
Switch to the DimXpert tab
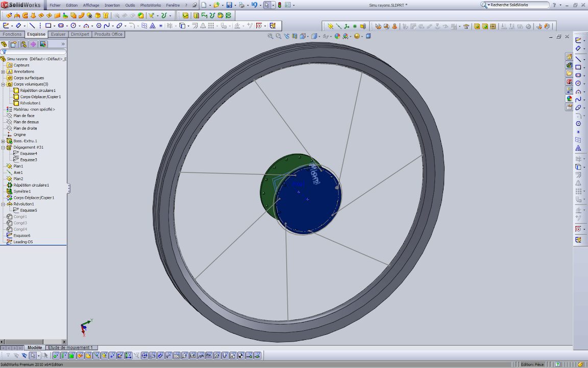click(x=80, y=34)
